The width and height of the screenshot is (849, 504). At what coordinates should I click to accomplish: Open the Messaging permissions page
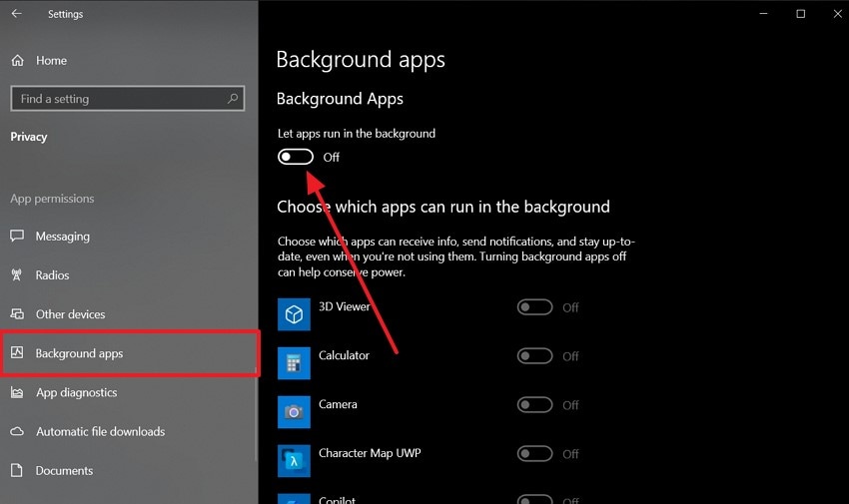click(x=62, y=237)
